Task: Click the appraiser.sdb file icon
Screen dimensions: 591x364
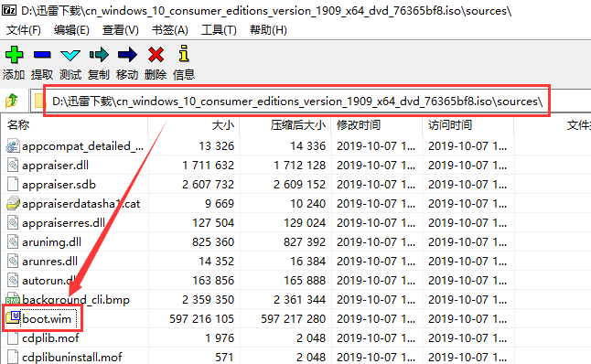Action: click(x=13, y=184)
